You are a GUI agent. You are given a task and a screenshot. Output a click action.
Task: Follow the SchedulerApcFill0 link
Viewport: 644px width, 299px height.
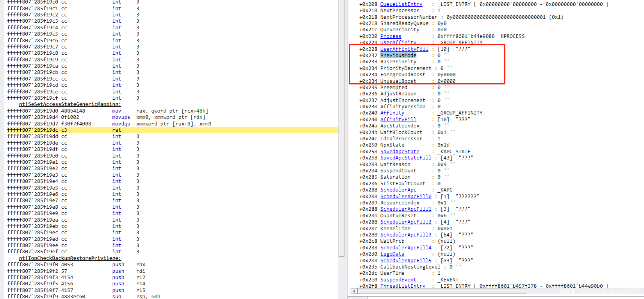coord(406,197)
